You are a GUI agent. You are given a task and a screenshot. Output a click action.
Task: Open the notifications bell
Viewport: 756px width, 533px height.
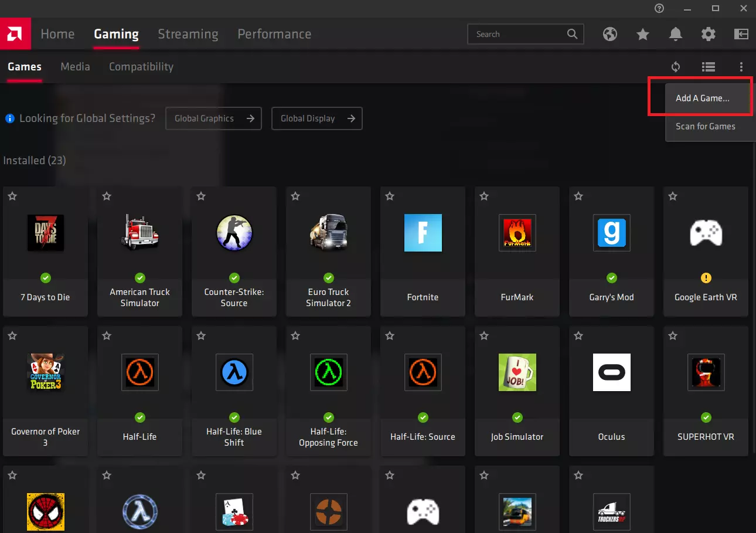[x=676, y=34]
